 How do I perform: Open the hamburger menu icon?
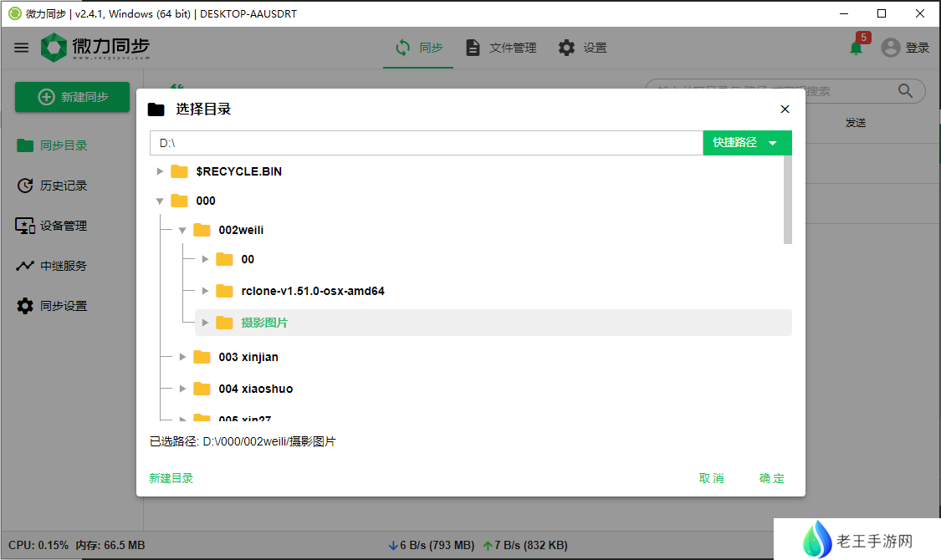(x=21, y=48)
